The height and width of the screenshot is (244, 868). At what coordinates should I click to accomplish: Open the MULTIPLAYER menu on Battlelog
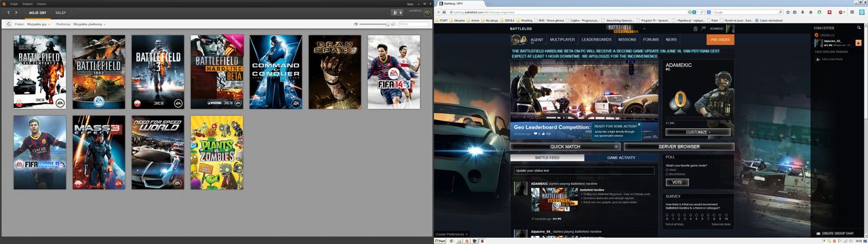tap(562, 39)
